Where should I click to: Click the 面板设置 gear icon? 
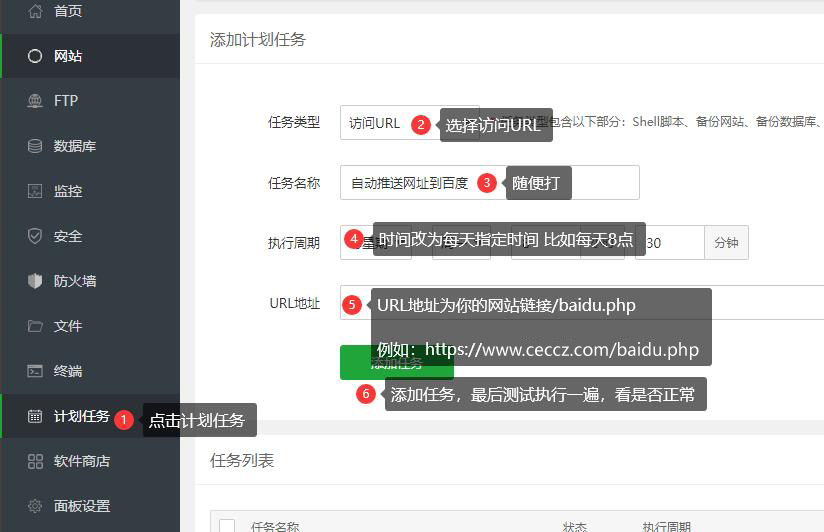[35, 506]
